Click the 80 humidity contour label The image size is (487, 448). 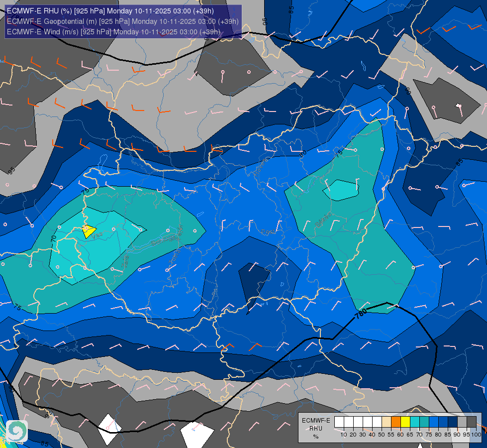pos(303,153)
